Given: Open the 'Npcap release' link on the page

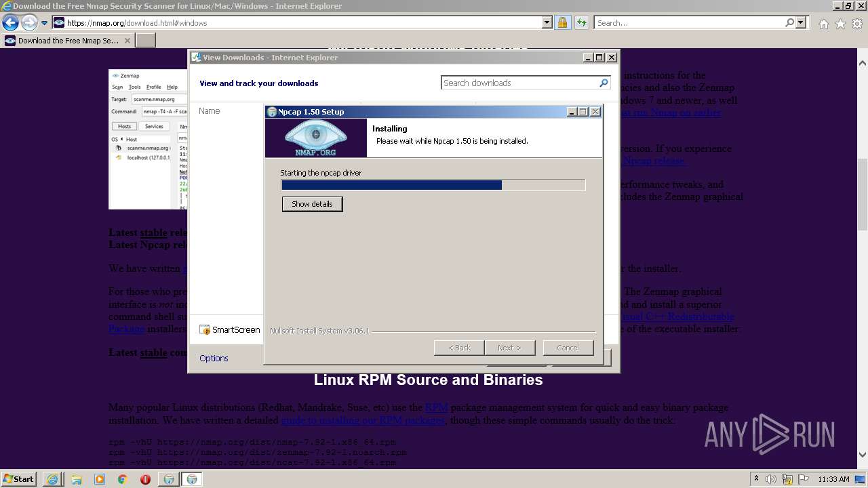Looking at the screenshot, I should (654, 161).
